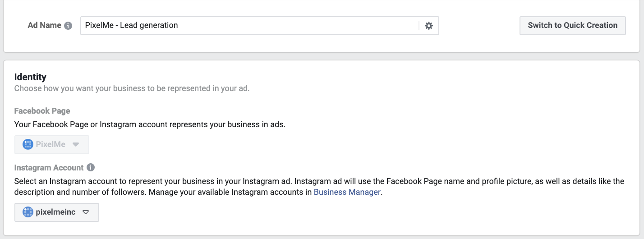Open the PixelMe Facebook Page dropdown
This screenshot has width=644, height=239.
[x=52, y=145]
